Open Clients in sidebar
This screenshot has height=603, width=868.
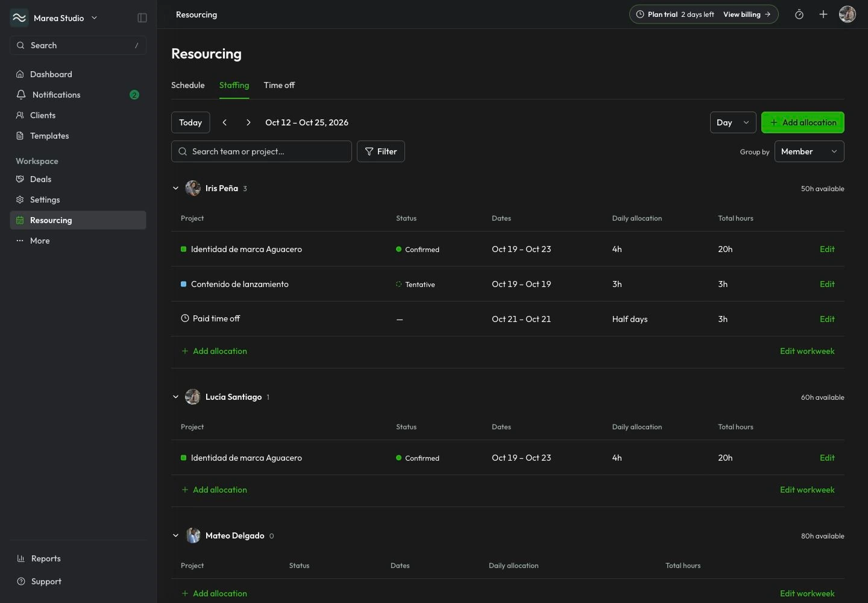pyautogui.click(x=78, y=115)
